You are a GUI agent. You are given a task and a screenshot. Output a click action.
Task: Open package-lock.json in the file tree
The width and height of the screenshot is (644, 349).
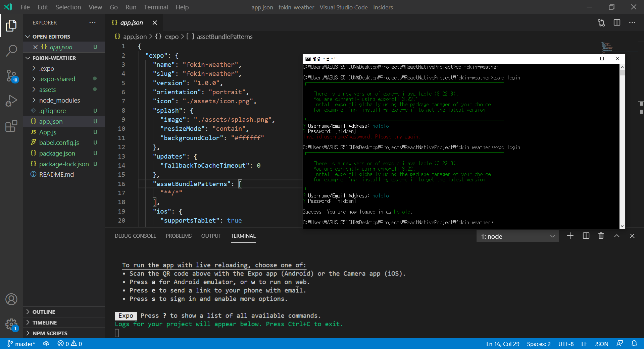(64, 164)
